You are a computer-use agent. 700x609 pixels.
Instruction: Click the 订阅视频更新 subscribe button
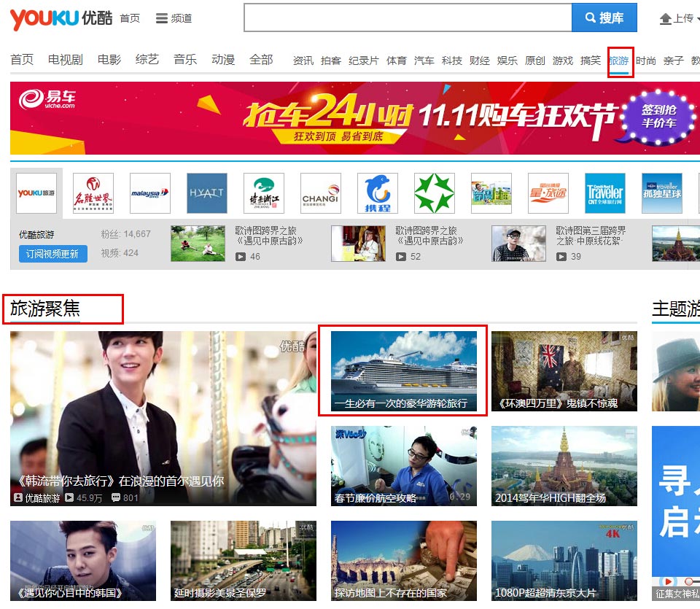tap(52, 254)
